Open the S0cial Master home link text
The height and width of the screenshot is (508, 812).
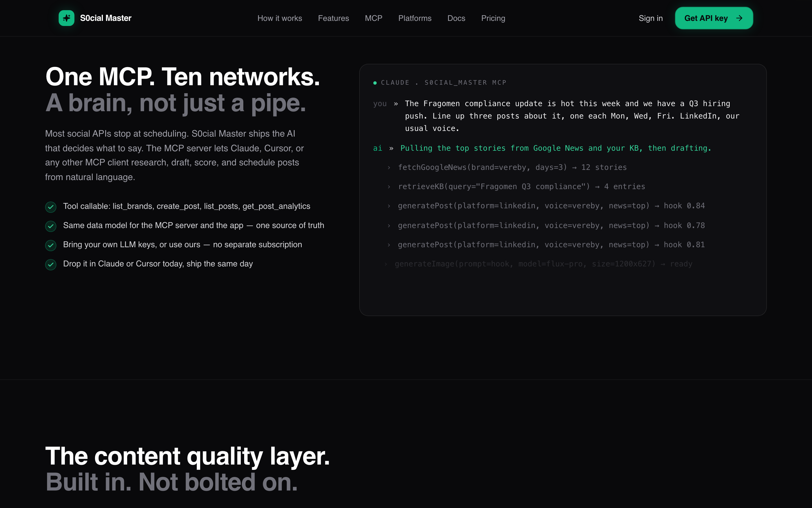tap(106, 18)
